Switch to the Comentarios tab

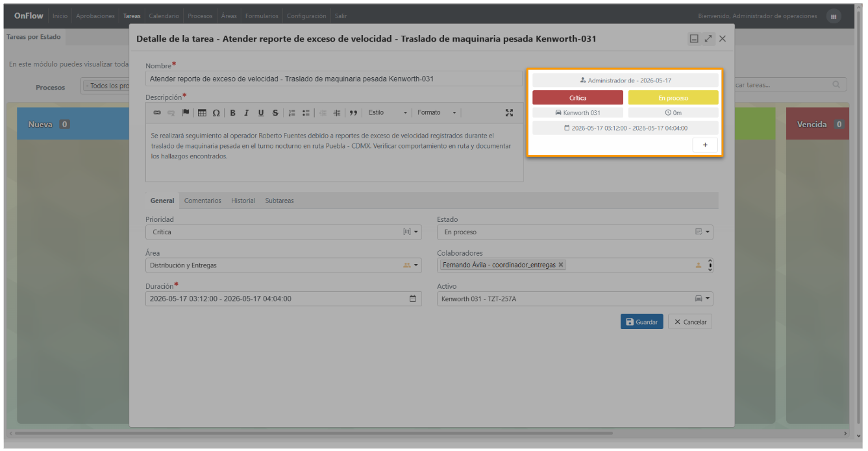pos(203,201)
